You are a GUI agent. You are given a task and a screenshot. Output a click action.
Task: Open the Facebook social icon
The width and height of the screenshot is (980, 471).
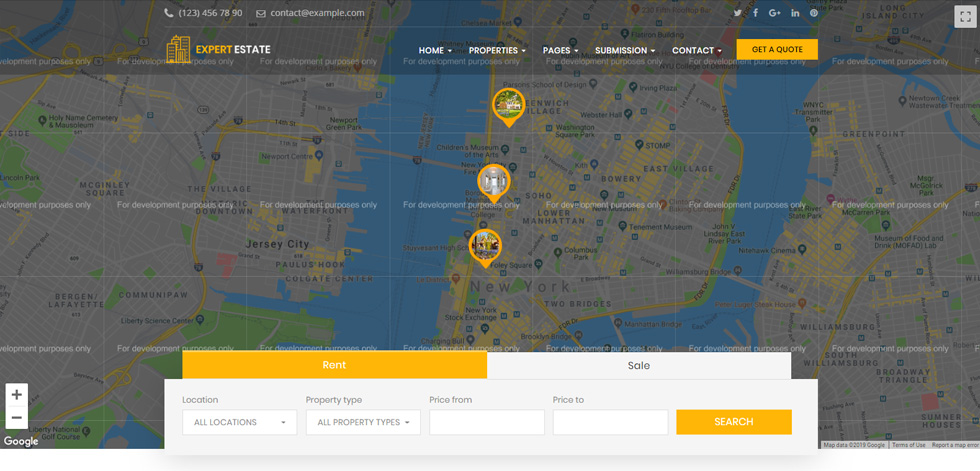(755, 12)
